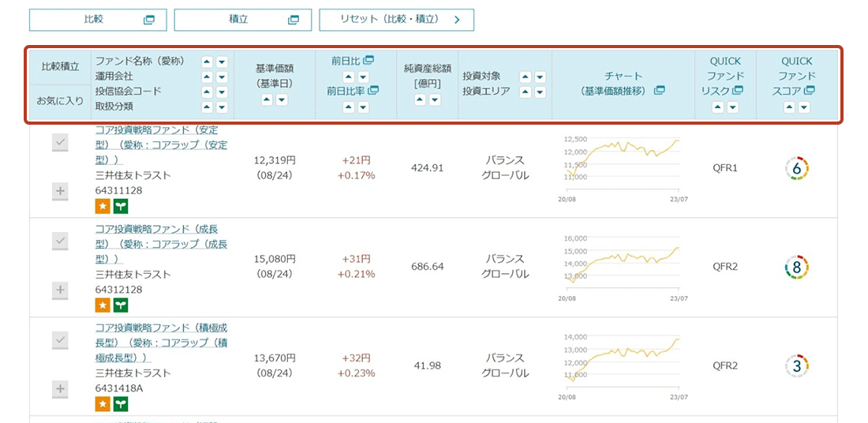Open the popup icon beside 前日比率
Screen dimensions: 868x423
[x=373, y=90]
